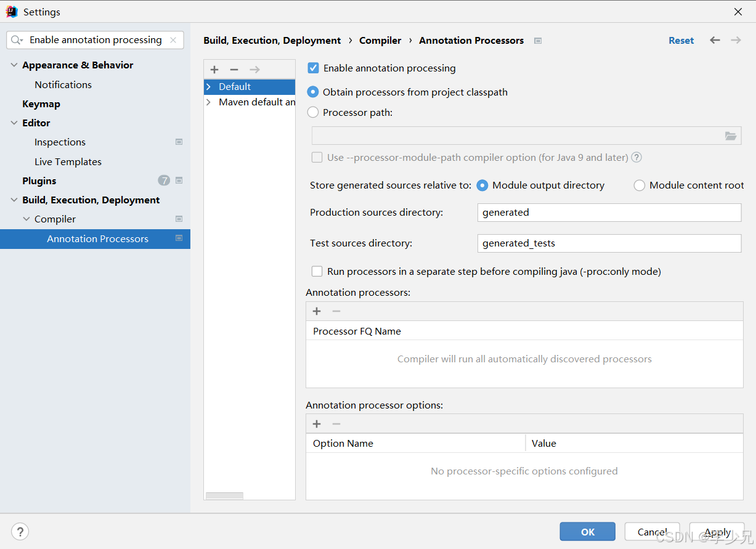Click the Plugins update count badge
Image resolution: width=756 pixels, height=549 pixels.
(164, 181)
